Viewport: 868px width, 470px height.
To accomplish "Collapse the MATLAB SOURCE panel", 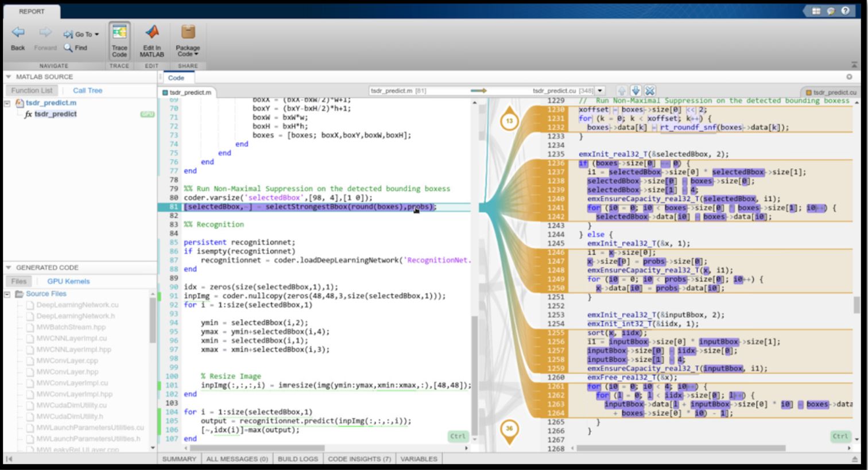I will (x=9, y=77).
